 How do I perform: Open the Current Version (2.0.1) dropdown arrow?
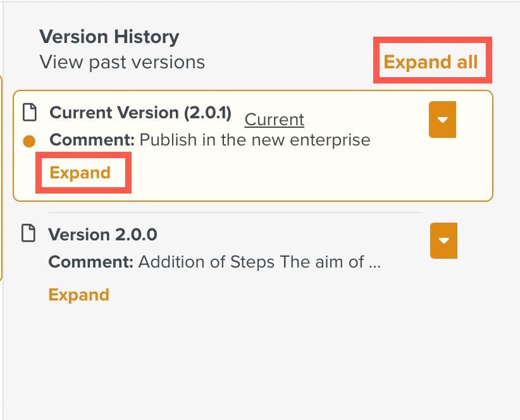[442, 120]
